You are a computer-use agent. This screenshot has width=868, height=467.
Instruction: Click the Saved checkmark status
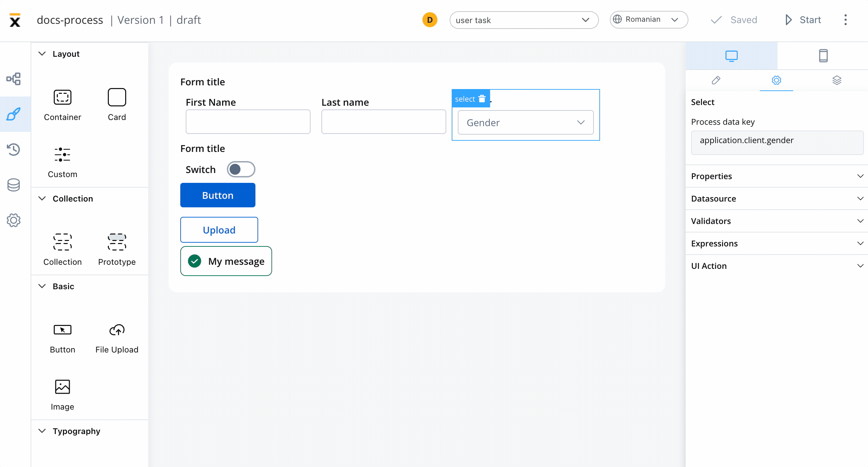pyautogui.click(x=734, y=20)
